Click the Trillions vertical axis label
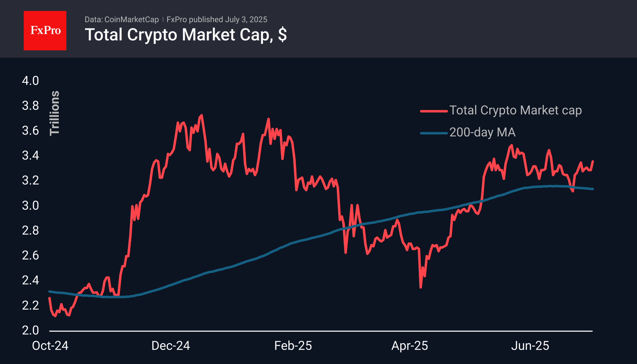The height and width of the screenshot is (364, 637). (x=55, y=113)
